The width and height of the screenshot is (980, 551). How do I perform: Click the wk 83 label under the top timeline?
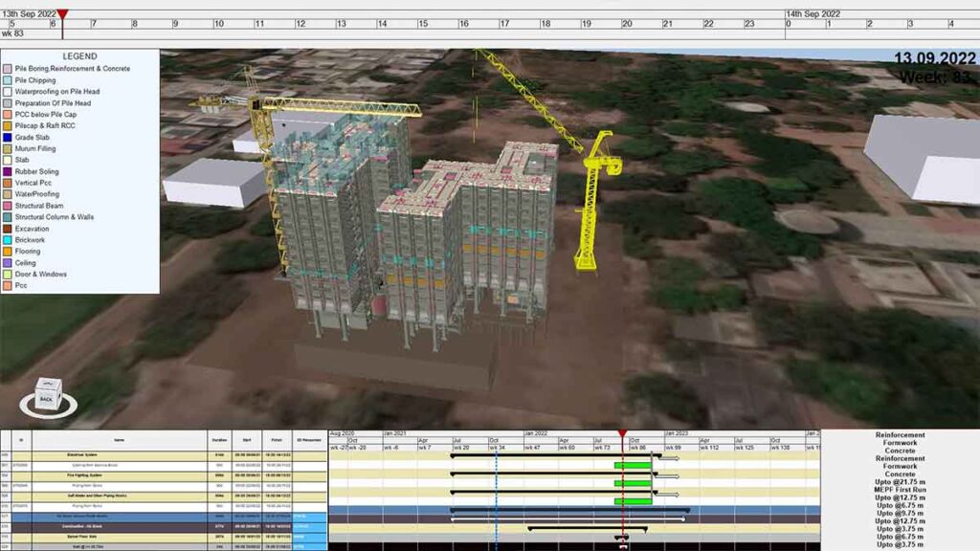coord(12,33)
